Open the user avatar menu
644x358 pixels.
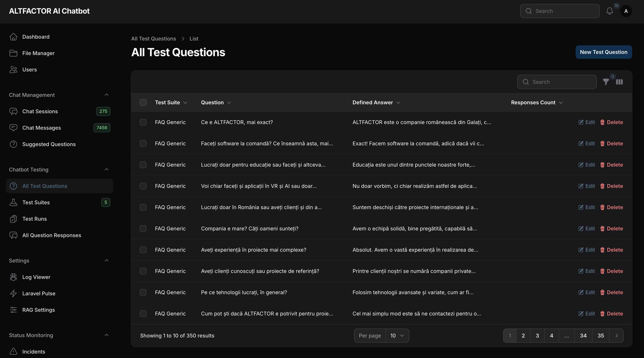626,11
